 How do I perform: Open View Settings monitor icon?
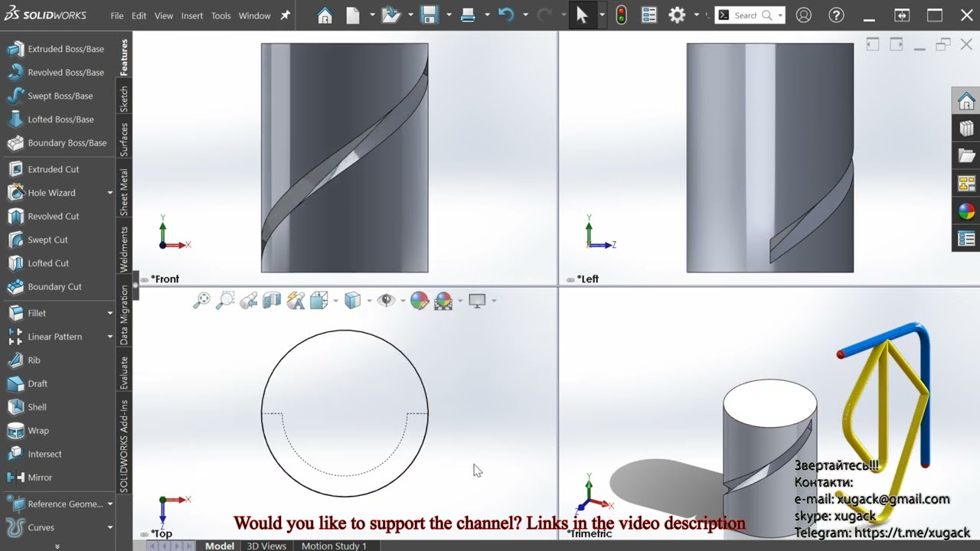[477, 301]
